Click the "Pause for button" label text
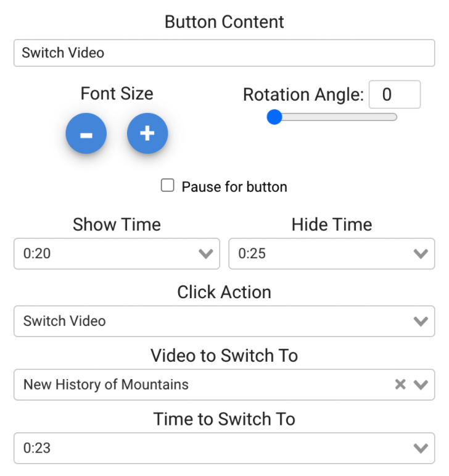449x476 pixels. (x=234, y=186)
